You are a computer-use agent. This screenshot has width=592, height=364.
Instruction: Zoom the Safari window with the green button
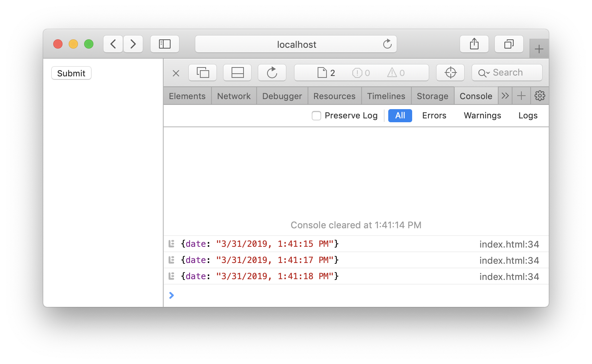pyautogui.click(x=89, y=44)
